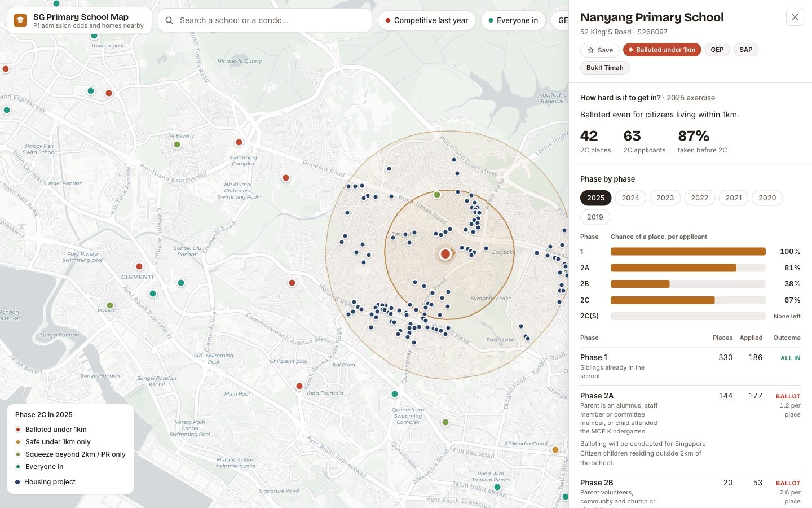
Task: Click the Phase 1 ALL IN outcome
Action: (x=790, y=358)
